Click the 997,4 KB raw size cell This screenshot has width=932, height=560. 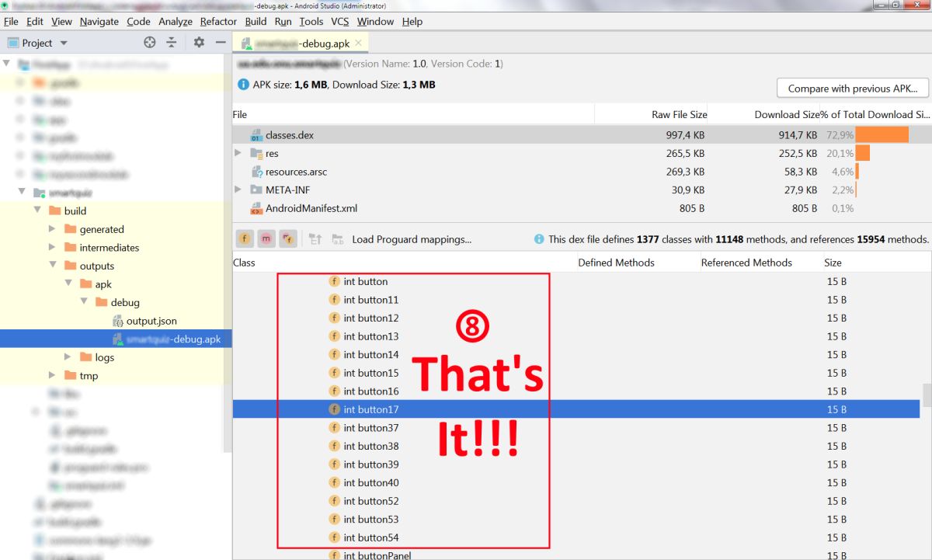tap(685, 135)
